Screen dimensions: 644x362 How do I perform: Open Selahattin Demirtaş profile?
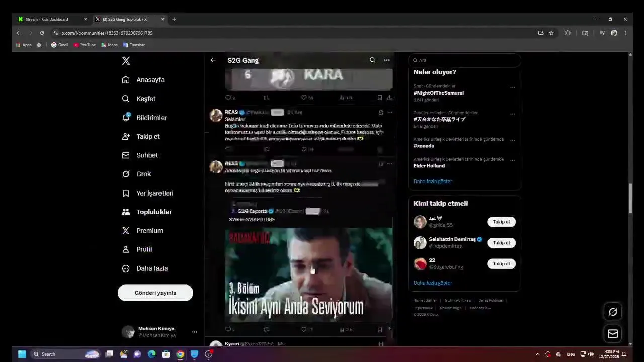click(452, 239)
